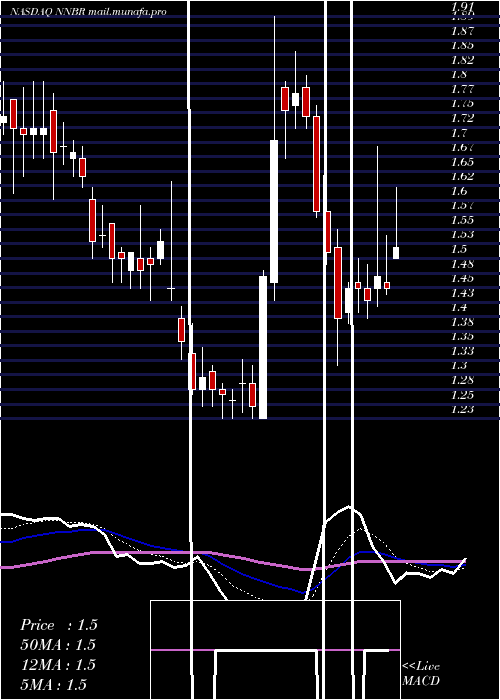Click the 1.5 price axis label

pyautogui.click(x=459, y=249)
